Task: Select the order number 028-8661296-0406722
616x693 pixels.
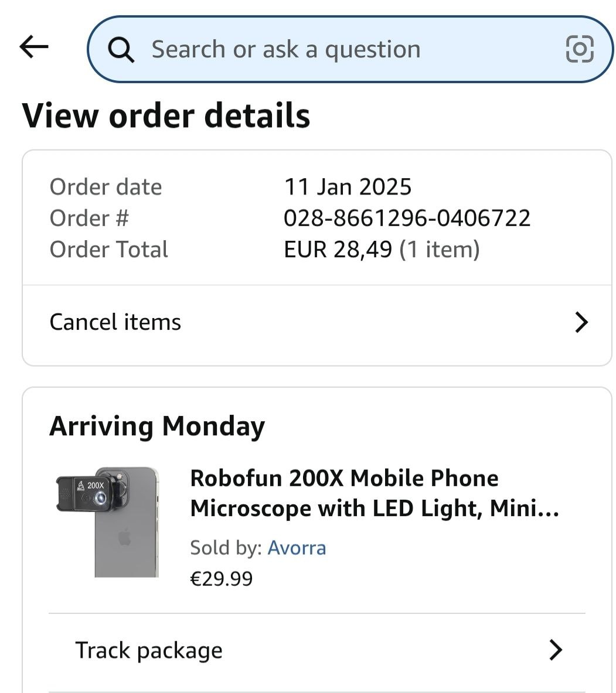Action: click(407, 218)
